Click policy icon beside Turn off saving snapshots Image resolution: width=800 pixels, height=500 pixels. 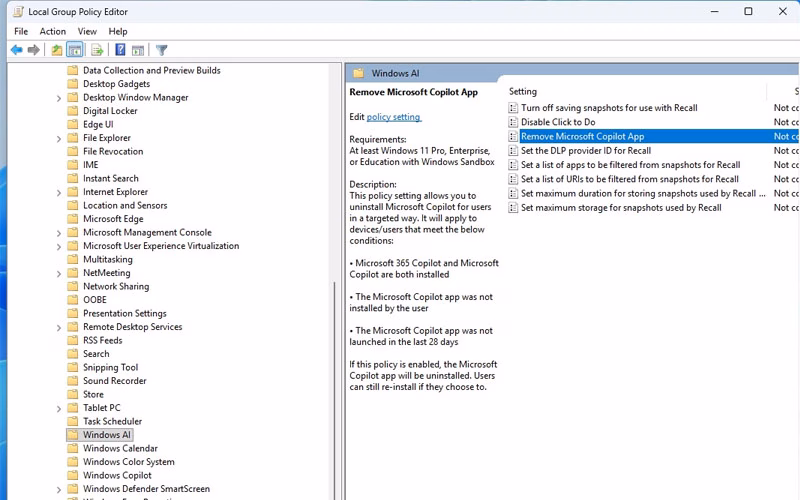point(513,108)
